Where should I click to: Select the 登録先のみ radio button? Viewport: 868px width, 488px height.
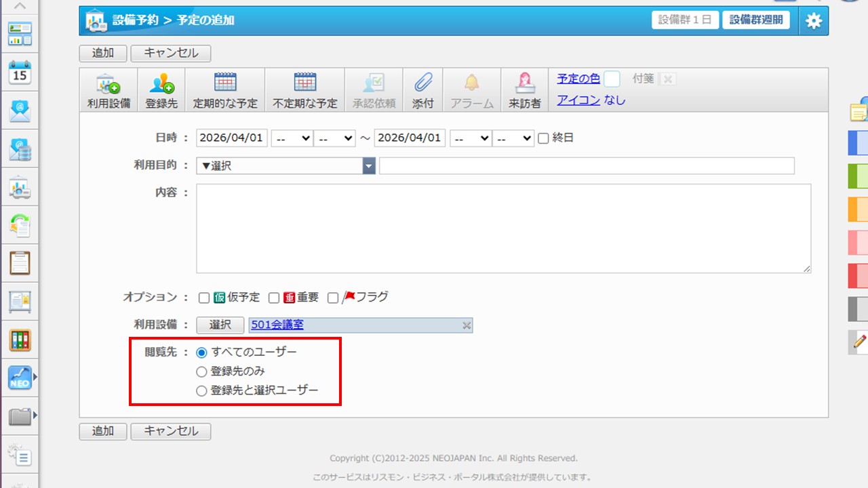[201, 371]
